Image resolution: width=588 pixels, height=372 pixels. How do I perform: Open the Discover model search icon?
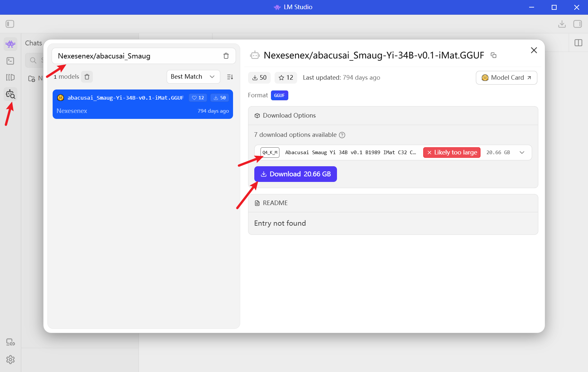(x=10, y=94)
